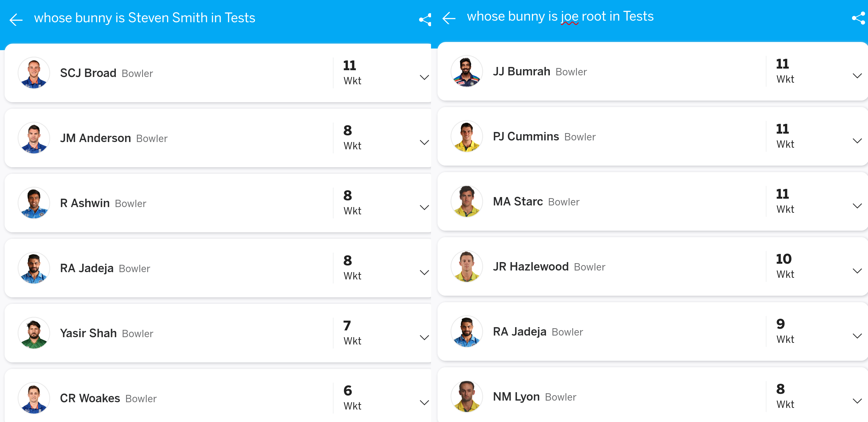Click the back arrow on Joe Root panel
Screen dimensions: 868x422
(448, 18)
